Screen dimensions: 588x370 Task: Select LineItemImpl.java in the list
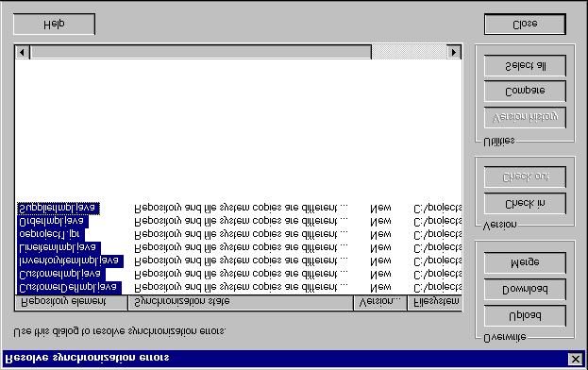(59, 247)
